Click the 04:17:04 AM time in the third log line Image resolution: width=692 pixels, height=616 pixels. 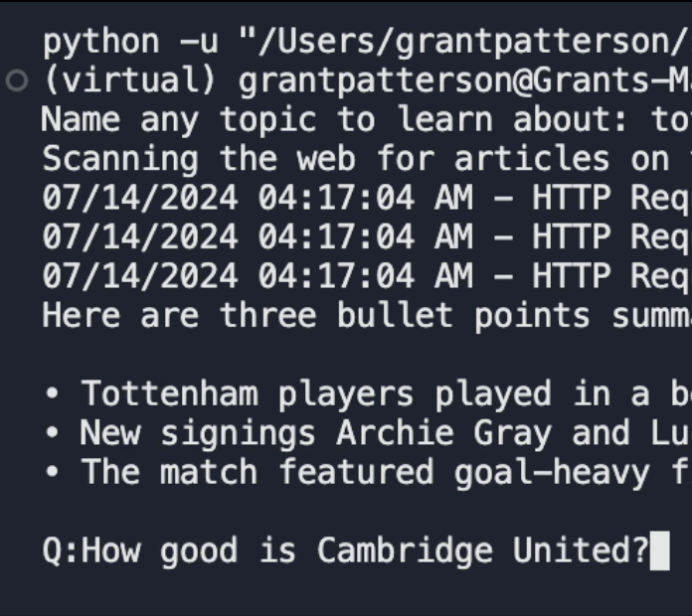[x=364, y=275]
